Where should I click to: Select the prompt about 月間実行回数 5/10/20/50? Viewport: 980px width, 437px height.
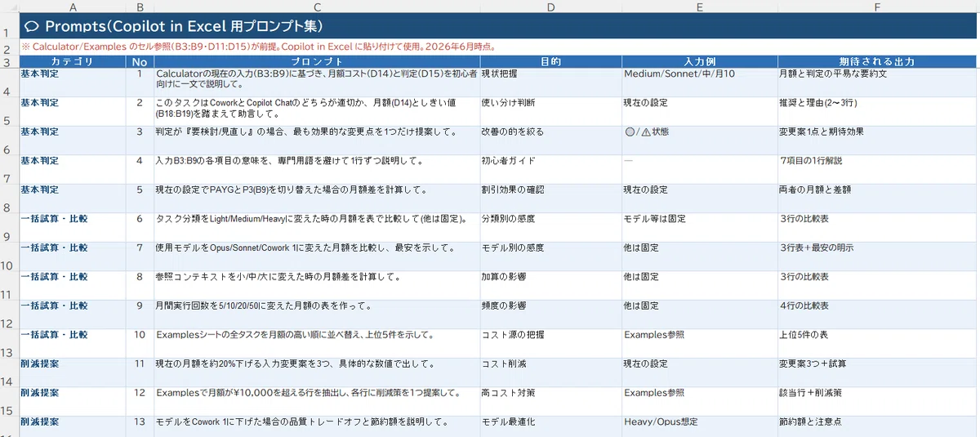coord(317,314)
